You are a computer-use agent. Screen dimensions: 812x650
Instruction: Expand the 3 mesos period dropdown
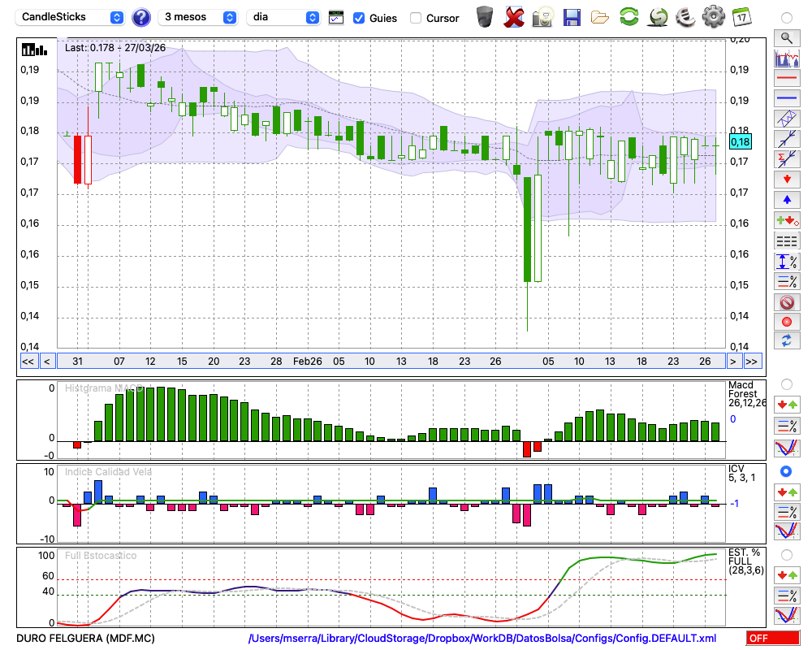click(x=200, y=17)
